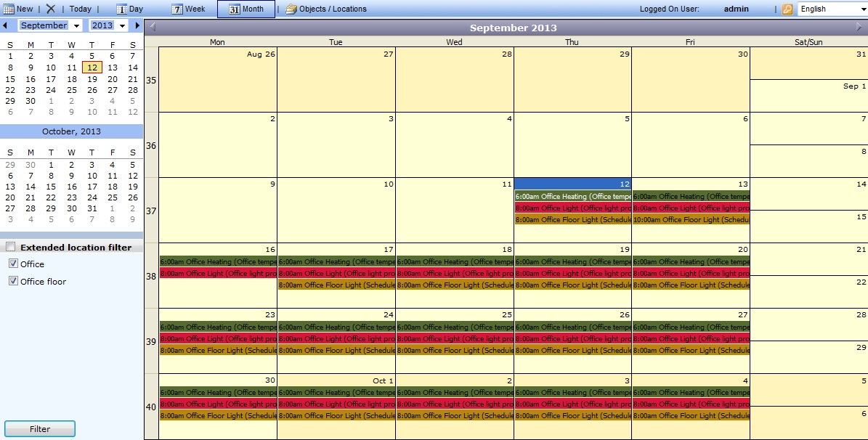Screen dimensions: 868x440
Task: Click the key login icon
Action: click(787, 9)
